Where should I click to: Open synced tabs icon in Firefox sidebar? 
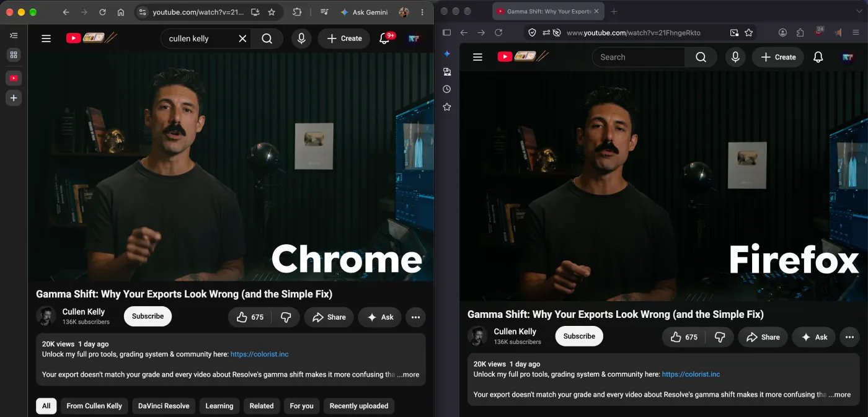[447, 72]
